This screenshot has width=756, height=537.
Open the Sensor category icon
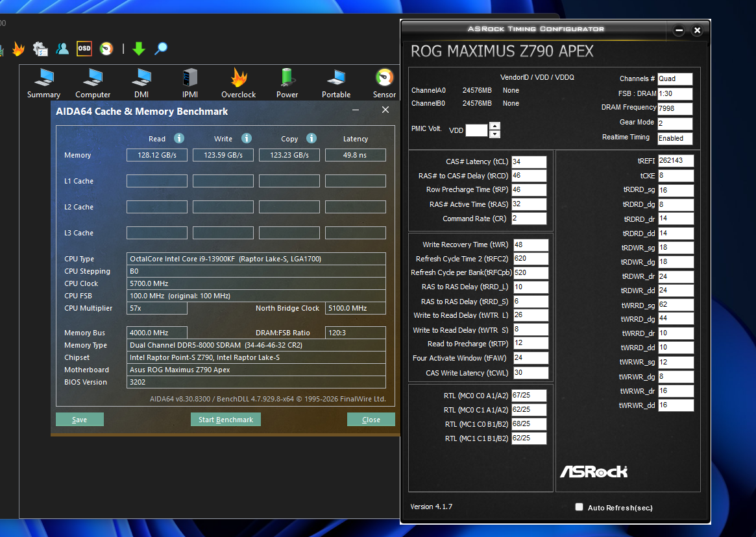pyautogui.click(x=384, y=83)
